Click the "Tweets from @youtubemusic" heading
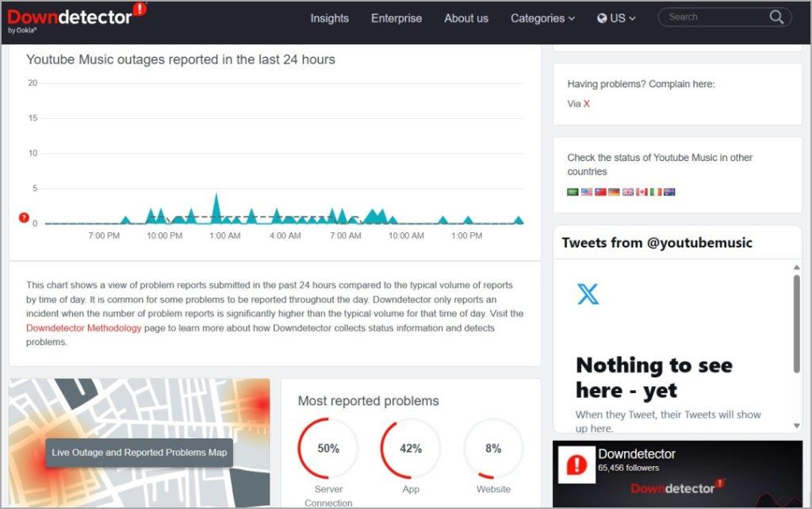This screenshot has height=509, width=812. coord(657,243)
